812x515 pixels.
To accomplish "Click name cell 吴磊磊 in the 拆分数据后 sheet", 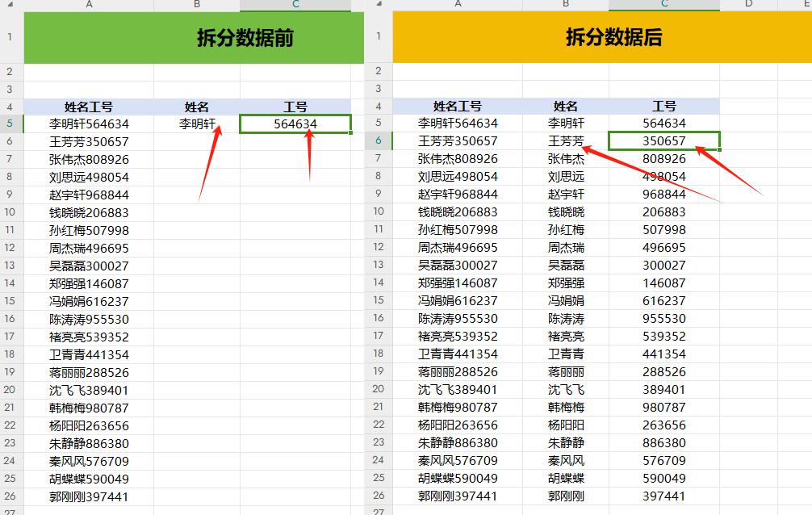I will (566, 266).
